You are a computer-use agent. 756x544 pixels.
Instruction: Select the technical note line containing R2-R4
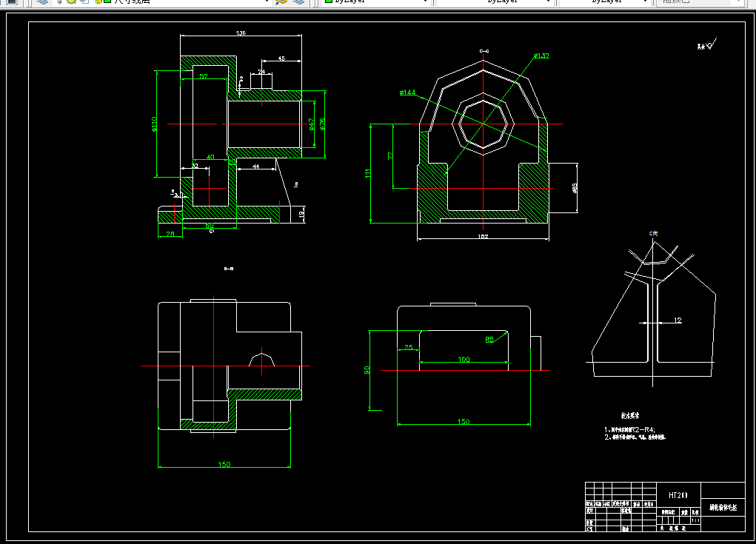629,429
